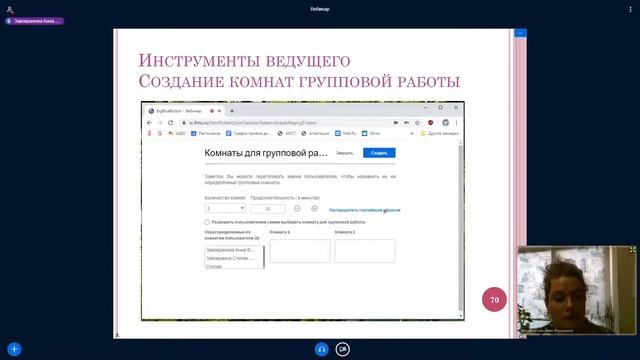Screen dimensions: 640x360
Task: Check the allow users choose room checkbox
Action: (x=207, y=222)
